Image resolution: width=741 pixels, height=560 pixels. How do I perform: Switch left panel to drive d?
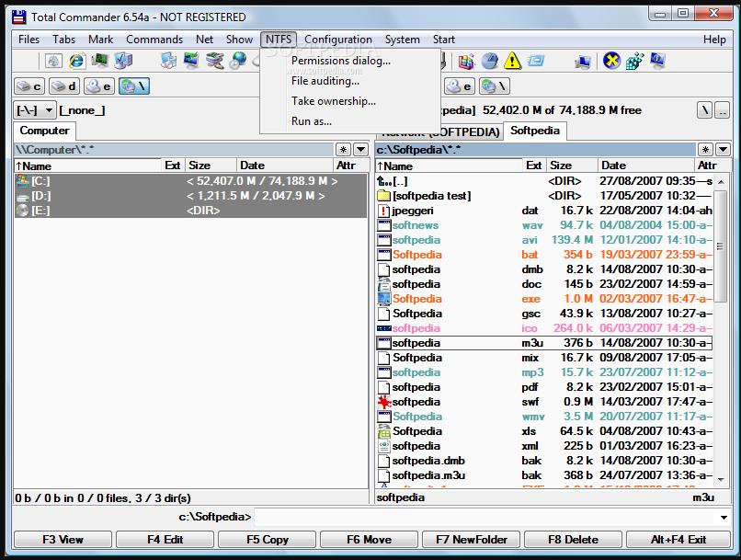pyautogui.click(x=64, y=86)
